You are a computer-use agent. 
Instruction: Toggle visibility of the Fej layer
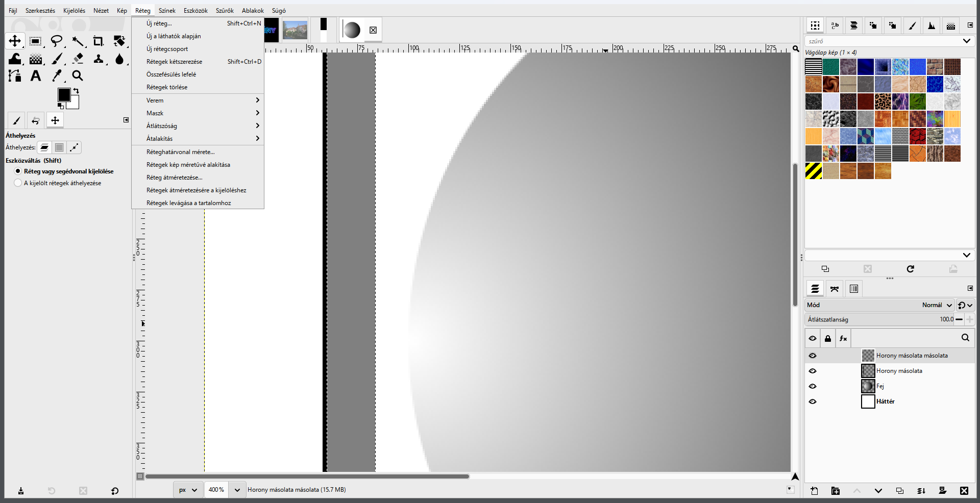coord(813,386)
